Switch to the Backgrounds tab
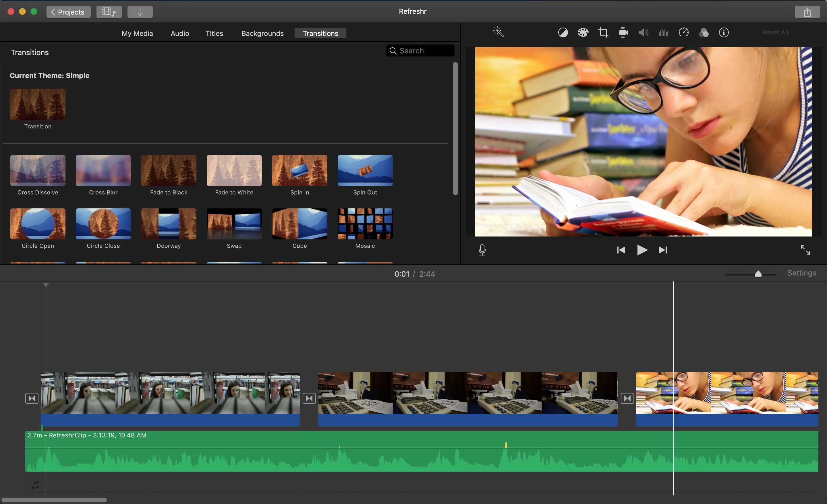 (262, 33)
